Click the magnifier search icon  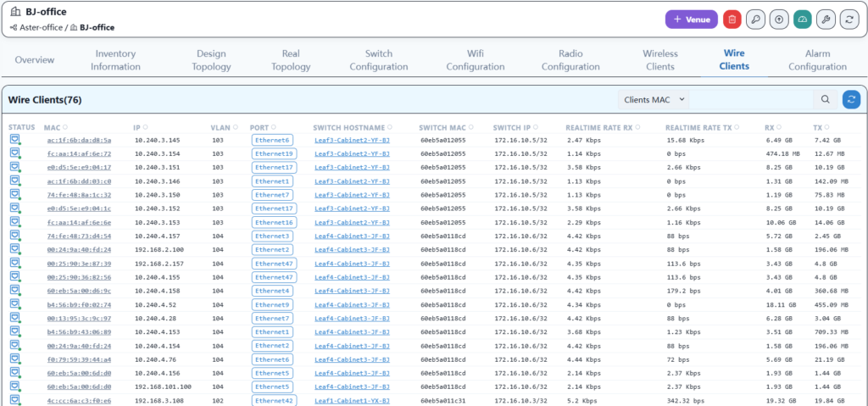825,99
